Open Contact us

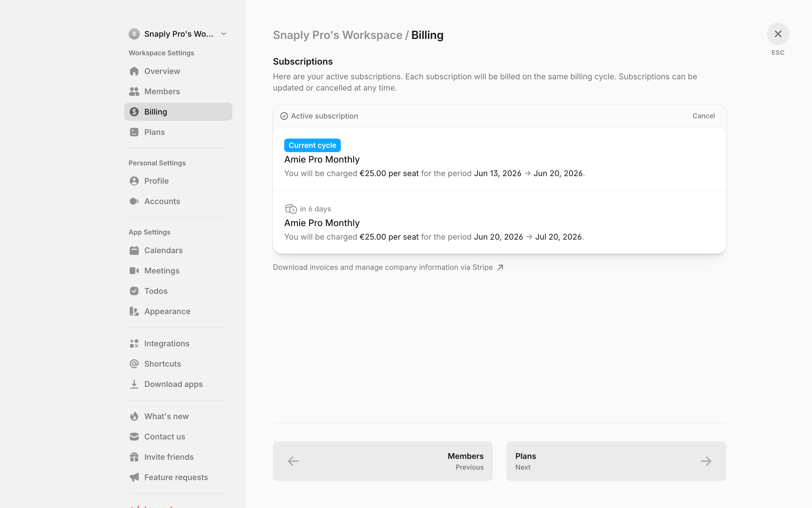pyautogui.click(x=178, y=437)
